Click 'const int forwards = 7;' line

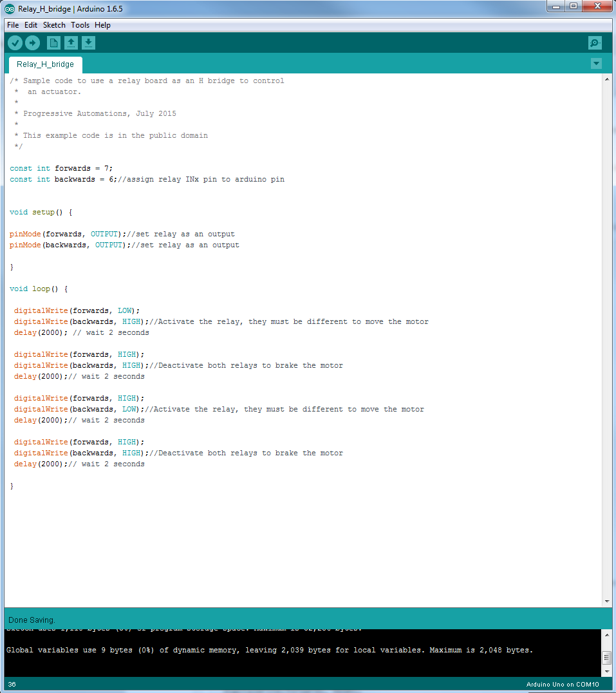(61, 168)
